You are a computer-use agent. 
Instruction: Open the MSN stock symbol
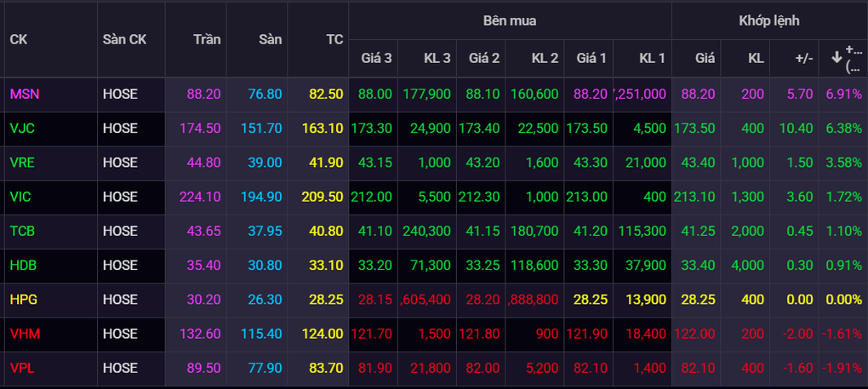pos(24,94)
